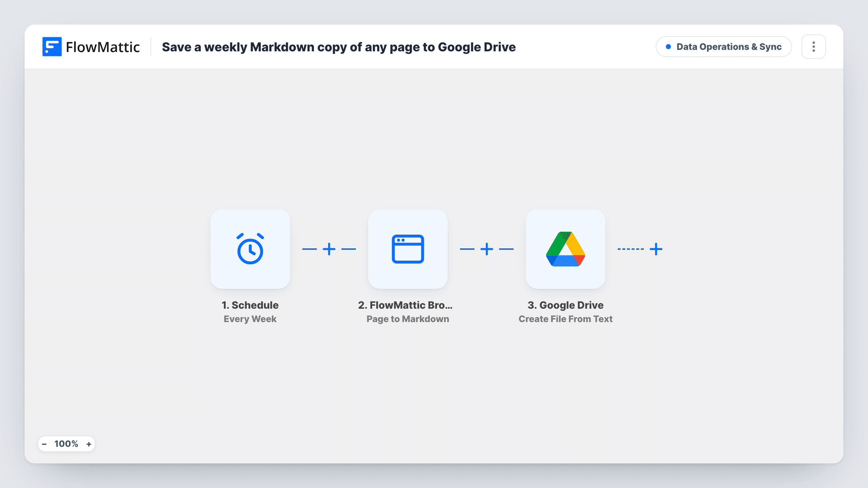
Task: Zoom out with the minus button
Action: point(44,444)
